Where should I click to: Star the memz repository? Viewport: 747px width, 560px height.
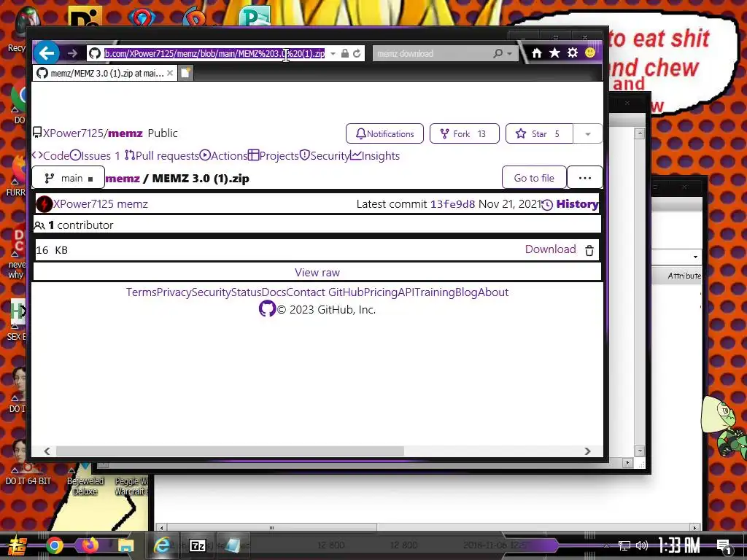point(539,134)
